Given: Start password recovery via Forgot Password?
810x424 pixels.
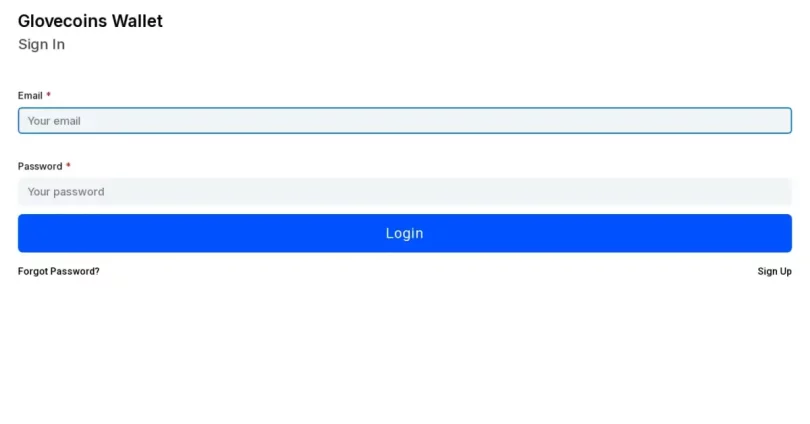Looking at the screenshot, I should tap(58, 271).
